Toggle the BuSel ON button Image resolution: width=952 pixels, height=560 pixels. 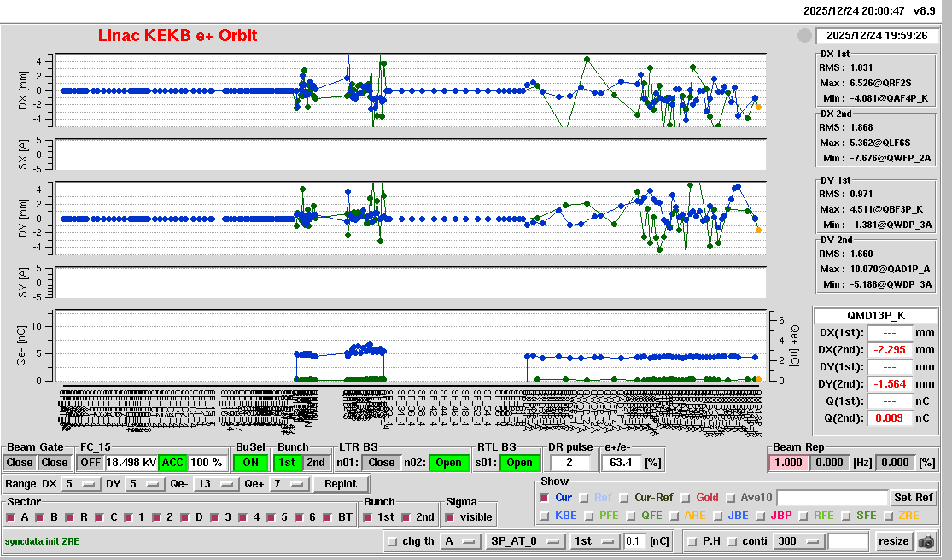251,463
